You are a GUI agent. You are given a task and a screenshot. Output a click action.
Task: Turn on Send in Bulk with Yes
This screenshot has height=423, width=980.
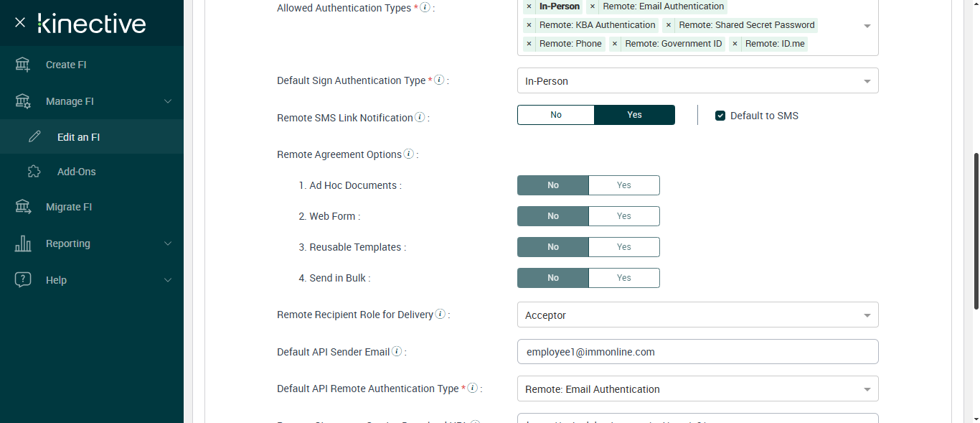click(623, 278)
